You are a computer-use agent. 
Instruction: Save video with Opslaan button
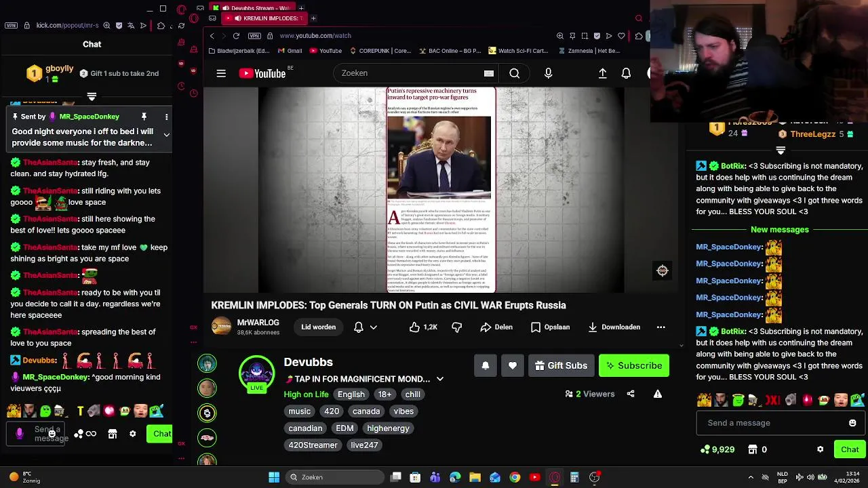550,327
